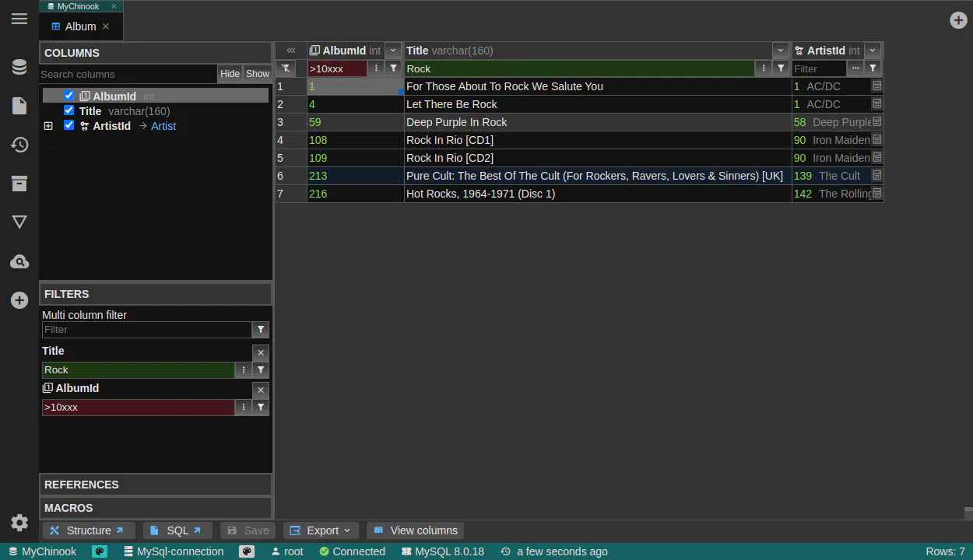Click the add new tab plus icon
This screenshot has width=973, height=560.
coord(958,20)
